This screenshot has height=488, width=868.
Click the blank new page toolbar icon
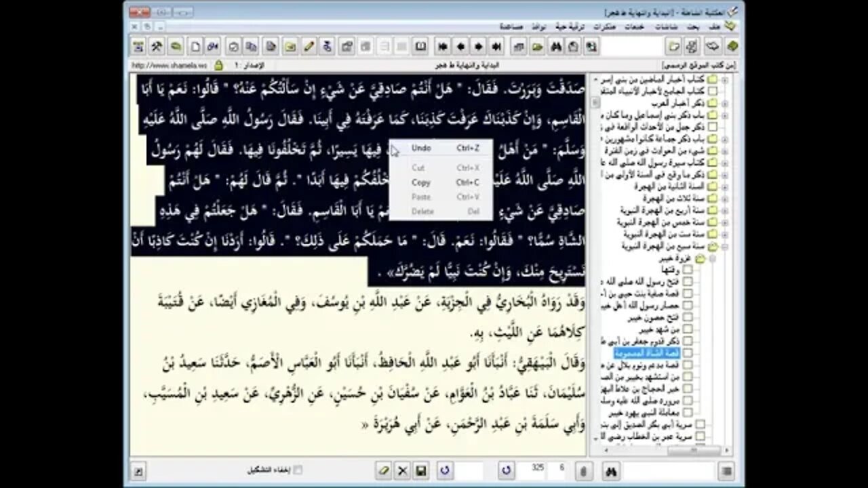point(195,47)
